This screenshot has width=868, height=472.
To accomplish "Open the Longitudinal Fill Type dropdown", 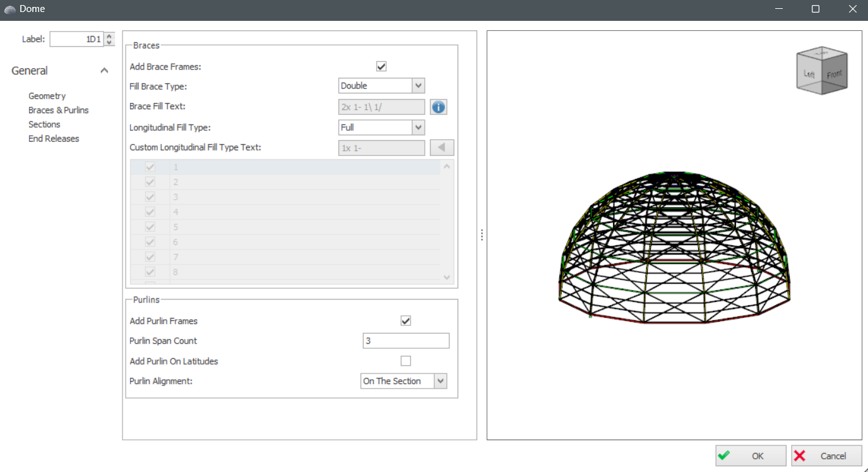I will 418,128.
